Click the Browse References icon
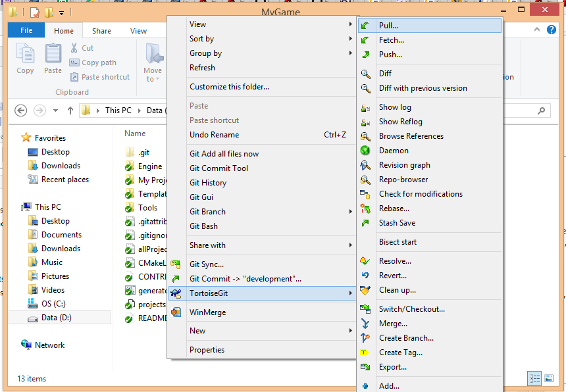 pos(365,136)
